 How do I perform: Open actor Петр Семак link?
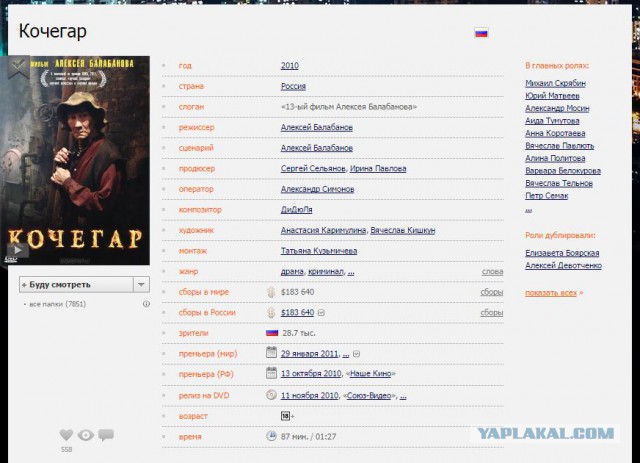547,196
